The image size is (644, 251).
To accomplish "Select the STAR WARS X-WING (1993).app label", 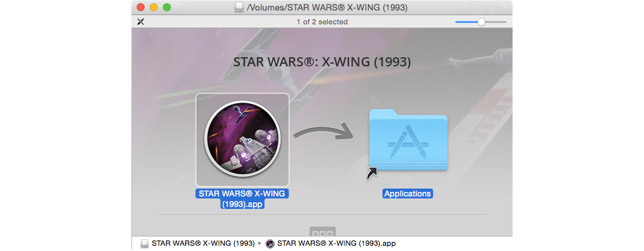I will point(242,199).
